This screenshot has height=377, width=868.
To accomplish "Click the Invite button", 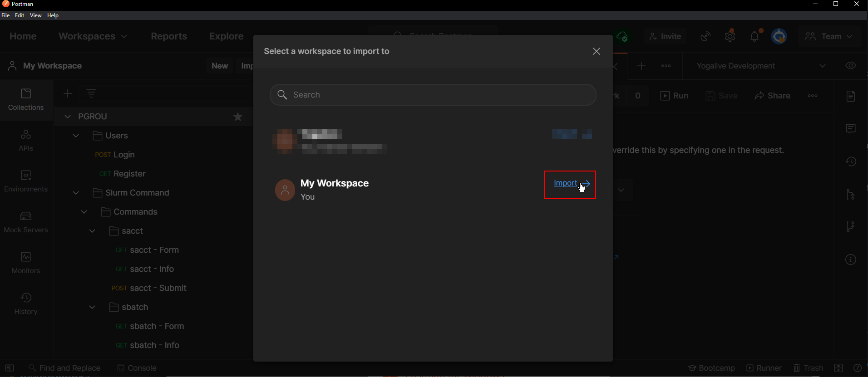I will coord(665,36).
